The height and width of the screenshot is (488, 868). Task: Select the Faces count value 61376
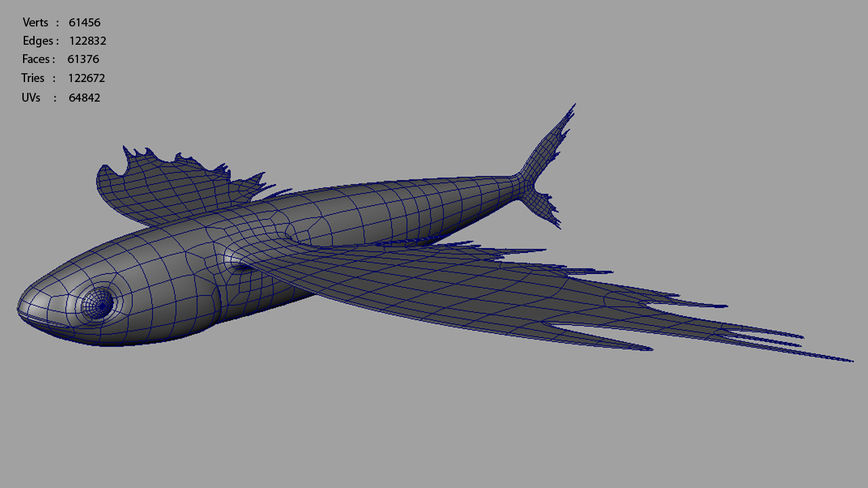[83, 59]
